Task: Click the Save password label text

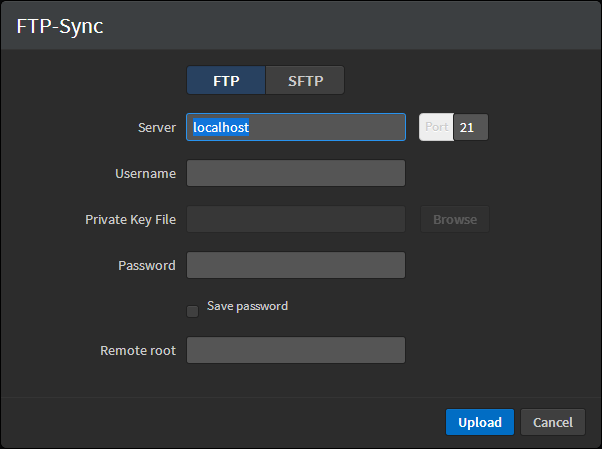Action: click(247, 306)
